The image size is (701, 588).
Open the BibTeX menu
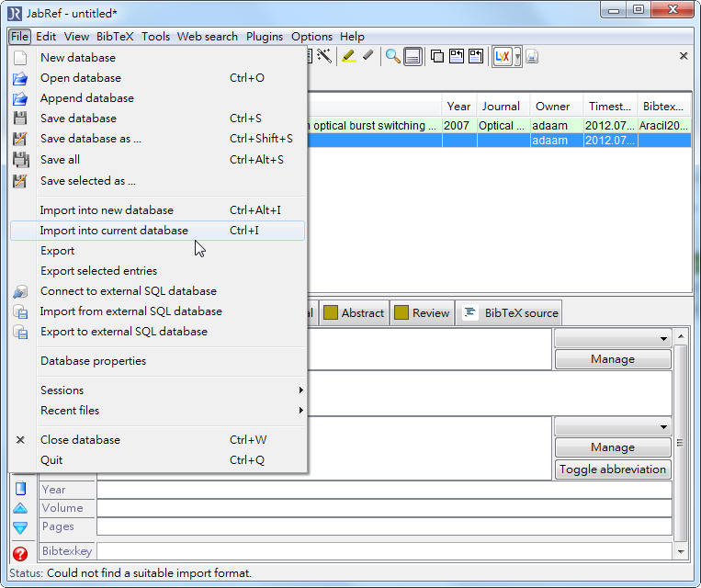click(115, 36)
